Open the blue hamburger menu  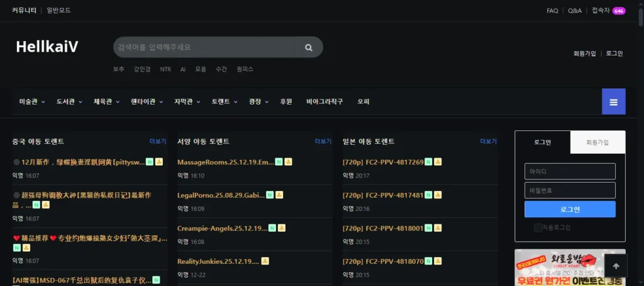613,102
